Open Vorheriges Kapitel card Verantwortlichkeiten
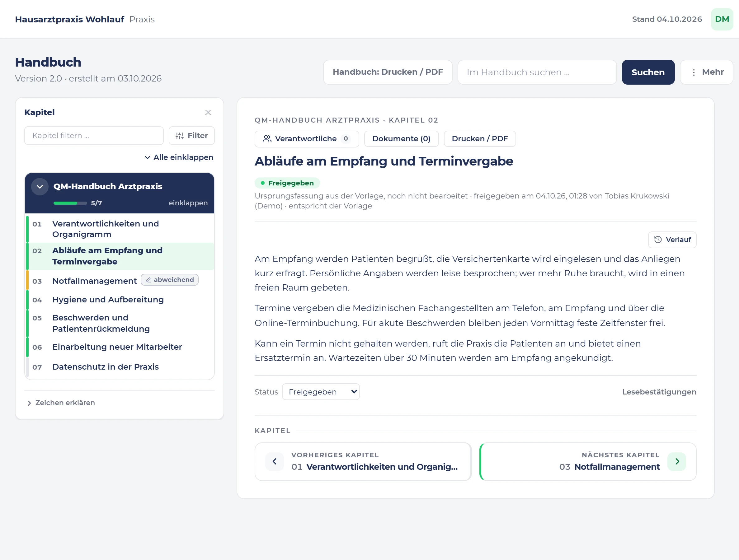 [x=363, y=461]
